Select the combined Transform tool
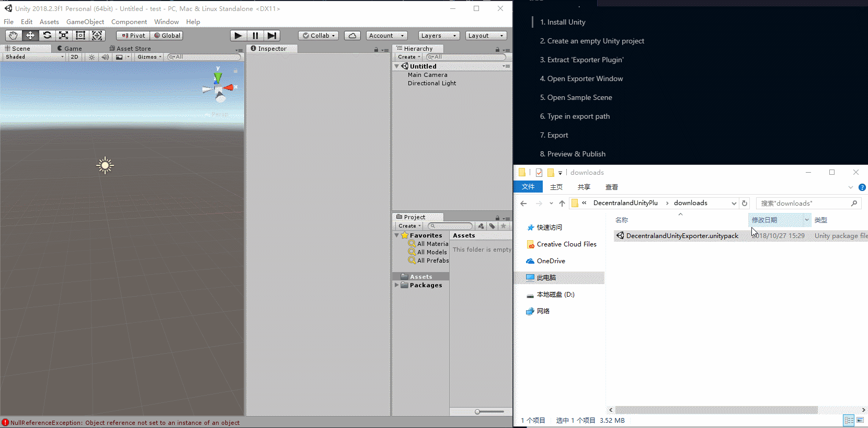Image resolution: width=868 pixels, height=428 pixels. [x=97, y=36]
